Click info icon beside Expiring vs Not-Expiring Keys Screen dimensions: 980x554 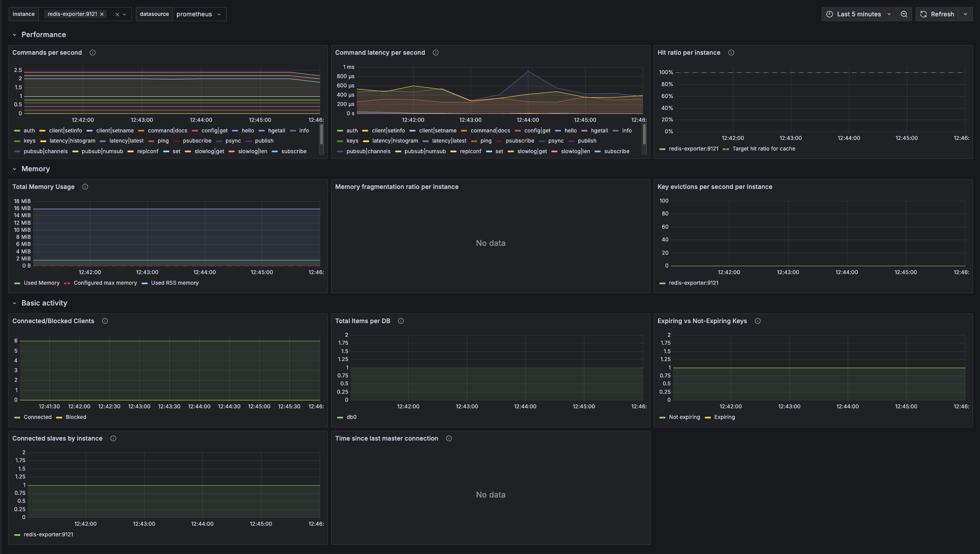pyautogui.click(x=758, y=321)
